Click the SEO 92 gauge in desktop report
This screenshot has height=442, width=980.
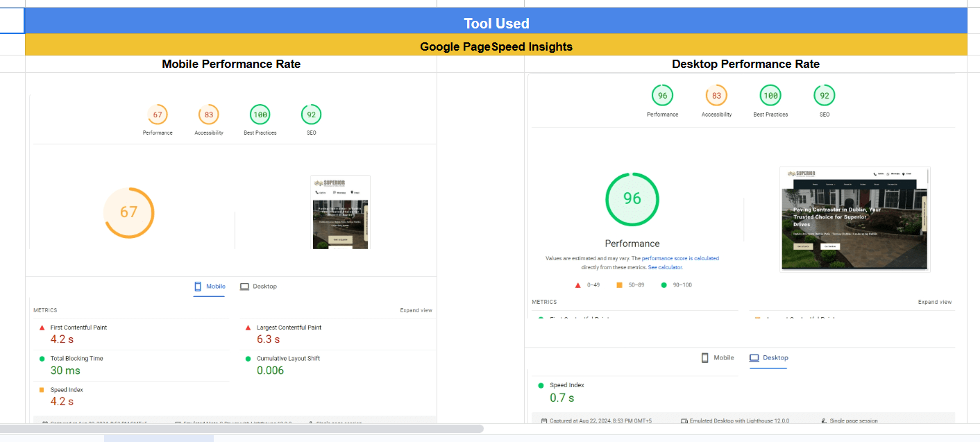tap(824, 96)
